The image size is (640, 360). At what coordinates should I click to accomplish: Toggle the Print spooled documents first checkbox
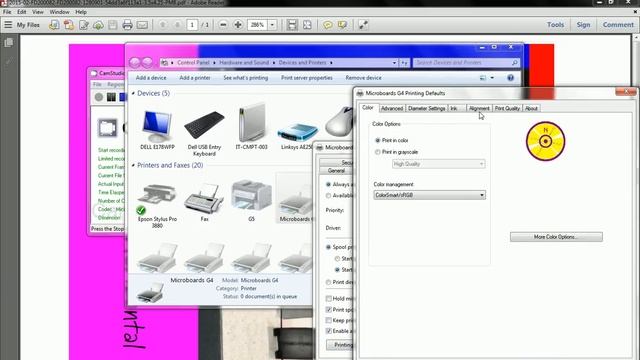329,309
